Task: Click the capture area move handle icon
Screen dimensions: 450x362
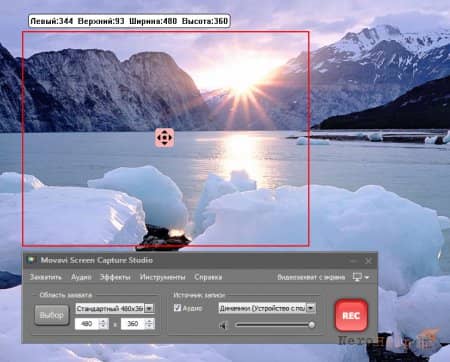Action: (164, 138)
